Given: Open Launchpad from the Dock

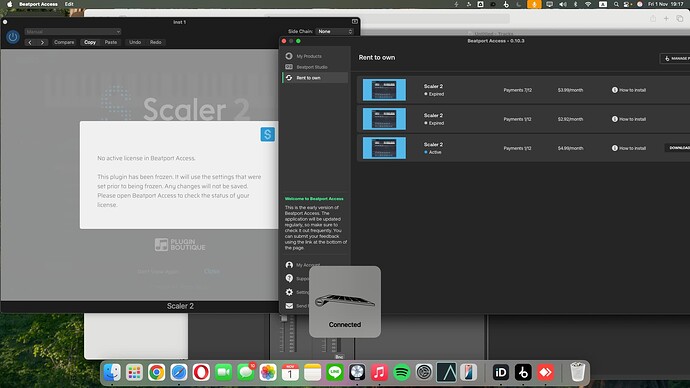Looking at the screenshot, I should click(134, 373).
